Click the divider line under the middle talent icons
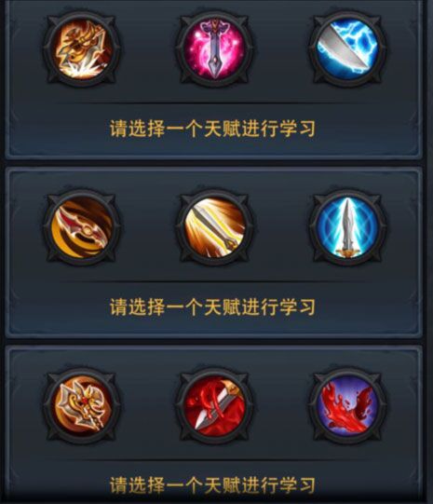The width and height of the screenshot is (433, 504). [214, 282]
